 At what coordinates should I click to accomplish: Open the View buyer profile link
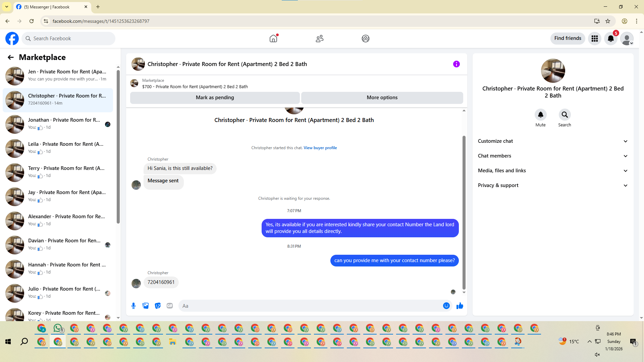(x=320, y=148)
